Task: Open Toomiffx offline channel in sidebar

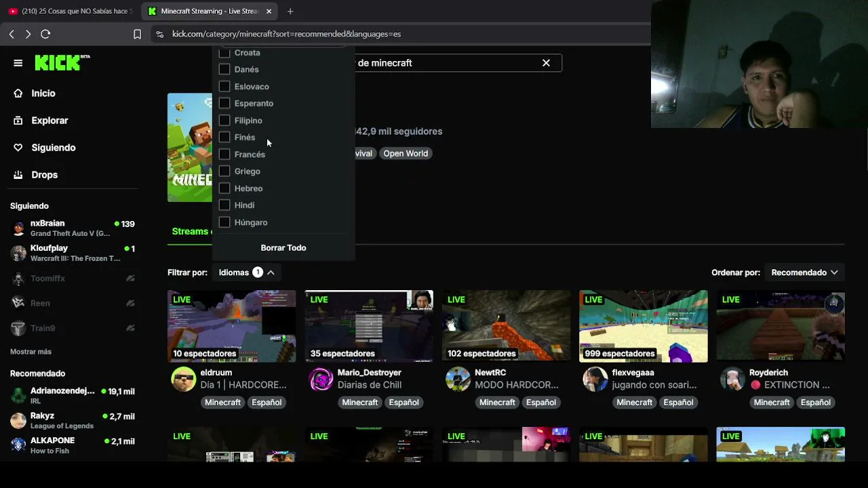Action: coord(73,279)
